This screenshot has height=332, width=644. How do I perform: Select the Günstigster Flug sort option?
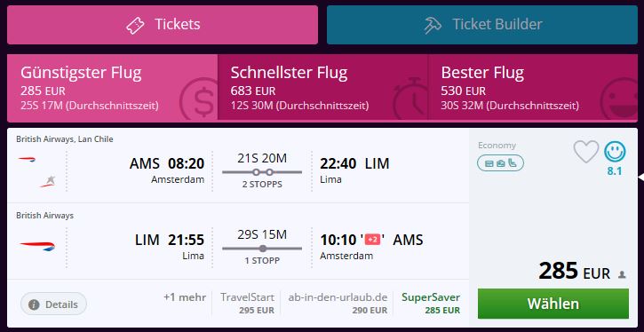coord(112,88)
